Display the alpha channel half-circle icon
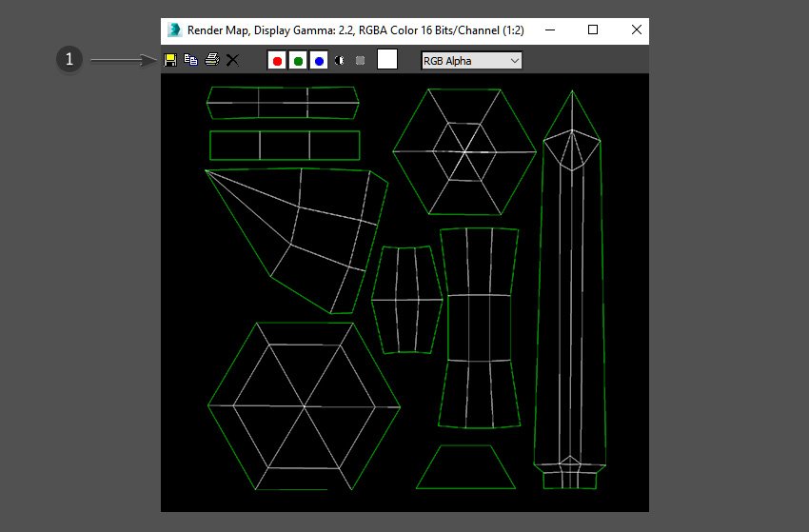This screenshot has width=809, height=532. 341,60
